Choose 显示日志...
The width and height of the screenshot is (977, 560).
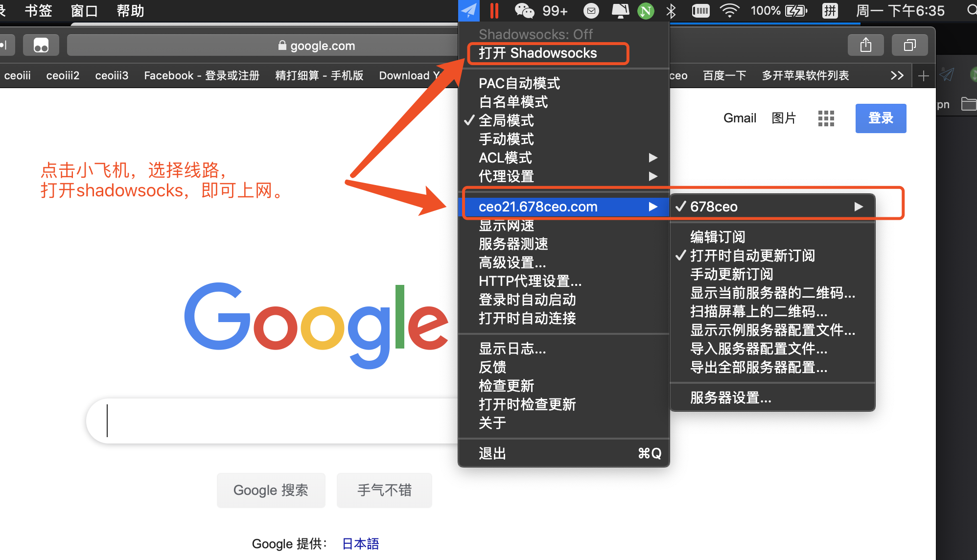(x=564, y=349)
